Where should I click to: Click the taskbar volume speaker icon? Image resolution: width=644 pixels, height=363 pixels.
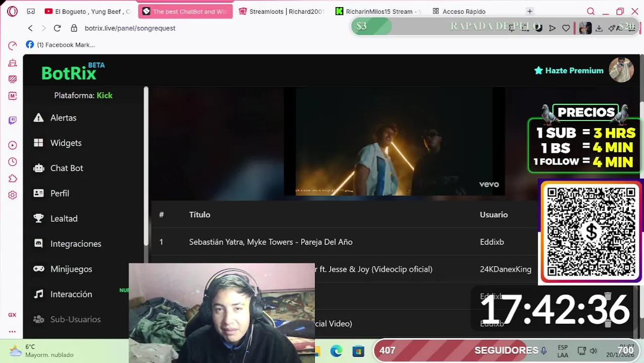[x=593, y=351]
